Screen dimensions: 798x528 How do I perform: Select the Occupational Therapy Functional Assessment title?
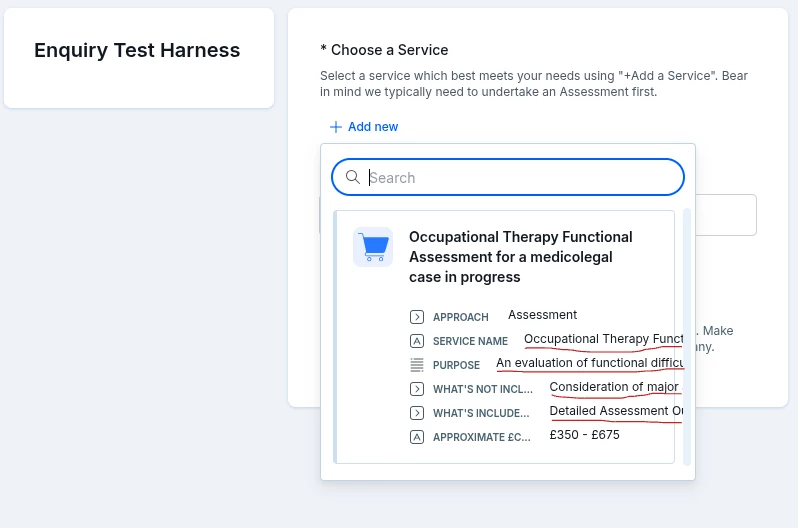click(521, 257)
